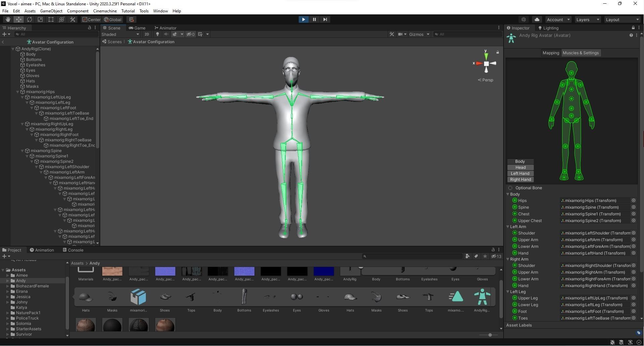Open custom editor tools icon

coord(72,19)
